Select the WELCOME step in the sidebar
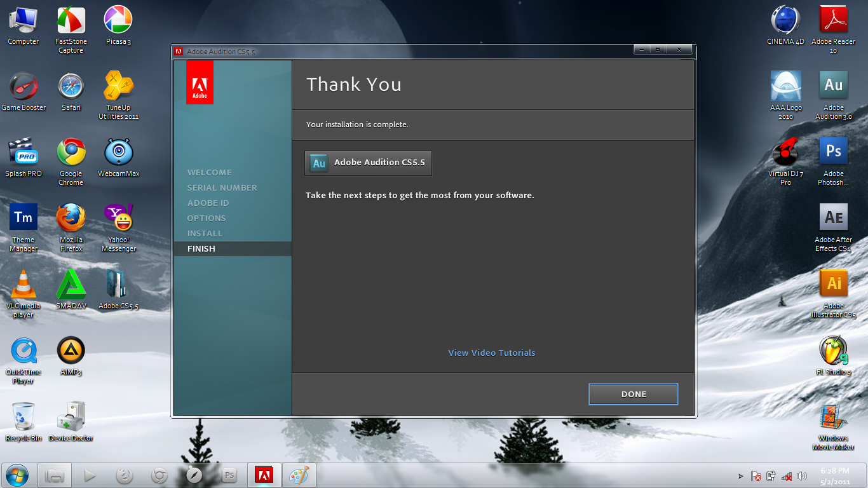The width and height of the screenshot is (868, 488). [x=209, y=172]
